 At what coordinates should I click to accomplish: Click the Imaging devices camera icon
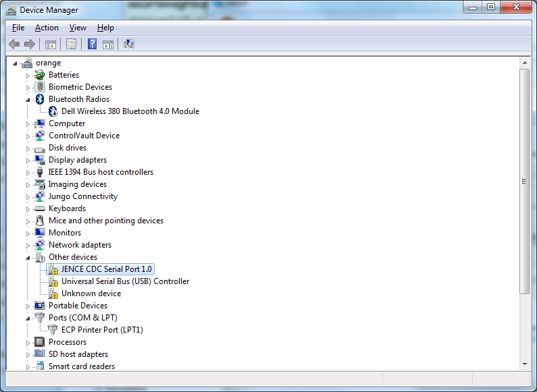tap(40, 184)
